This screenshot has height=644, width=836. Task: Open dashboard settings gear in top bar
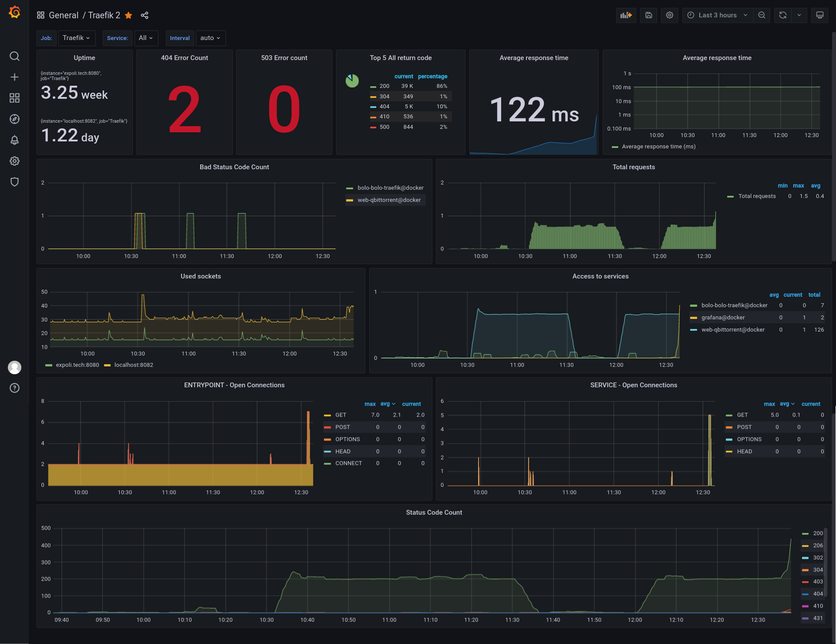coord(670,15)
